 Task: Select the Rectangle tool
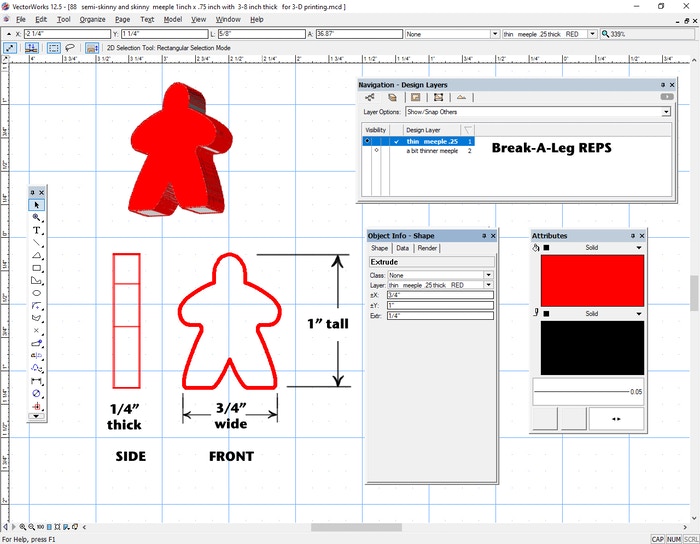[36, 268]
